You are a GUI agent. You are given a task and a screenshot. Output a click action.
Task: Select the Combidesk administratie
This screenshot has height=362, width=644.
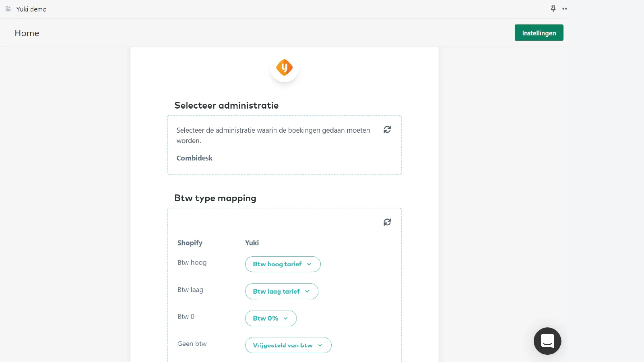tap(194, 158)
